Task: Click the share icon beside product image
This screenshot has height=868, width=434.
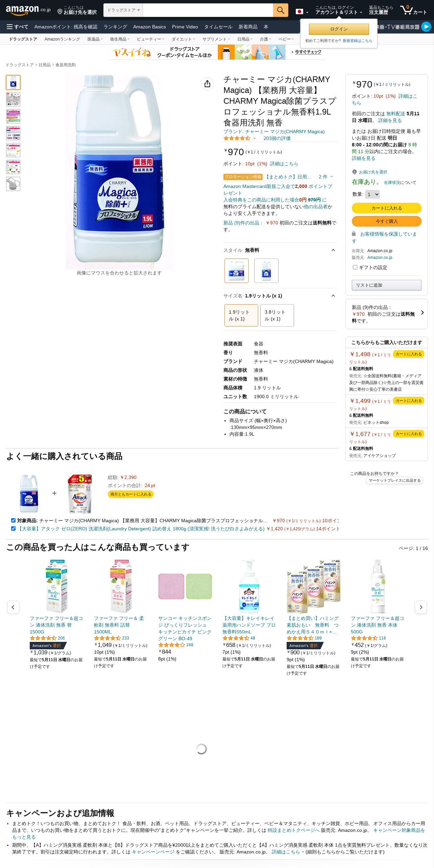Action: [x=207, y=84]
